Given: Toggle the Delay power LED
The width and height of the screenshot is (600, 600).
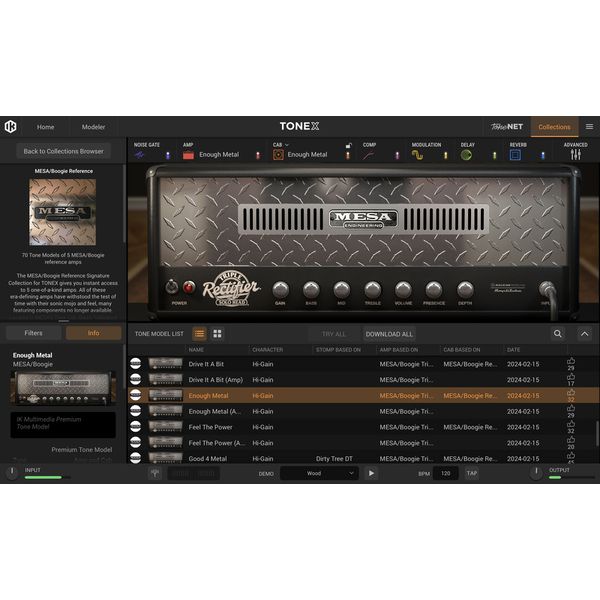Looking at the screenshot, I should [x=494, y=155].
